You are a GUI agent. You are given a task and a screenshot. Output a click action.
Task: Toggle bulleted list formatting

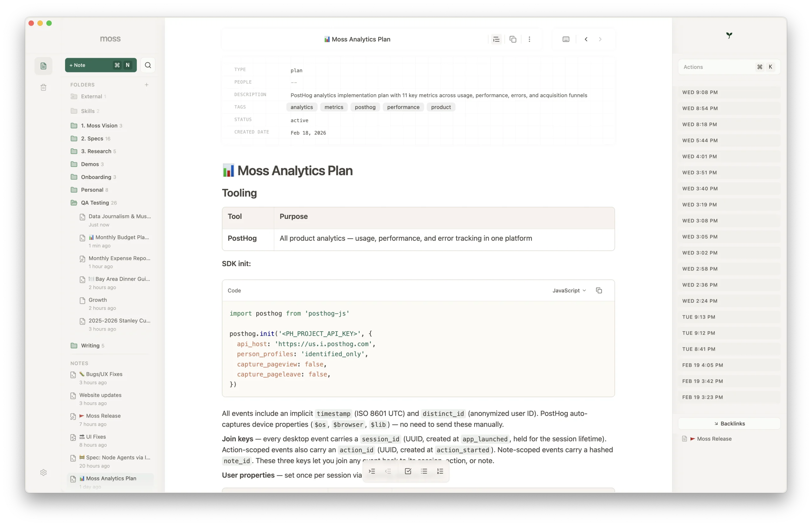(424, 471)
